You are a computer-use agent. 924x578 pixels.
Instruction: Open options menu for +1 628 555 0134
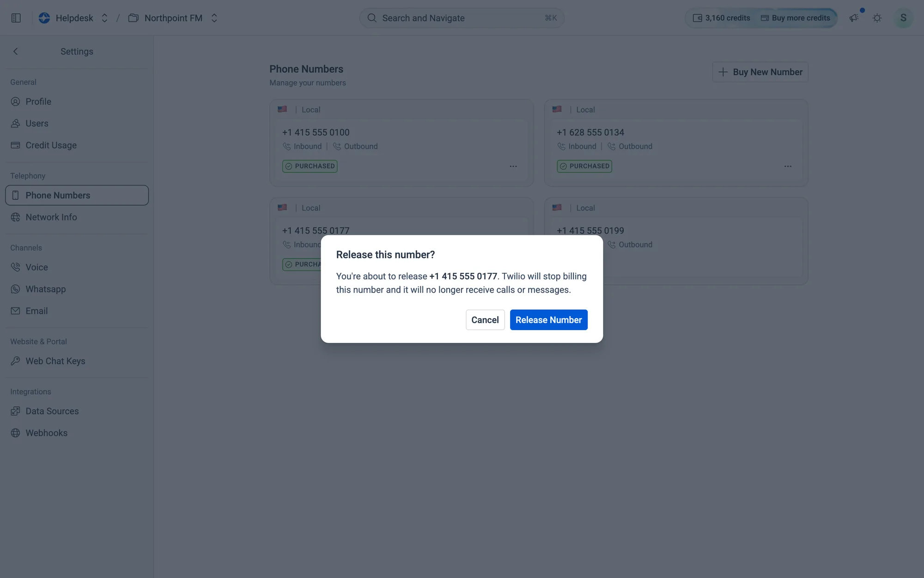coord(788,166)
